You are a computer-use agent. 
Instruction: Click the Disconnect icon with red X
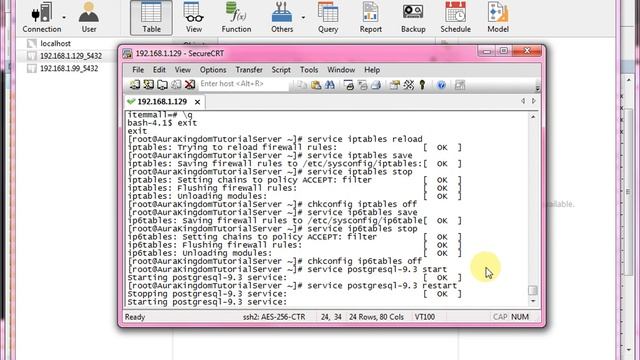point(190,84)
